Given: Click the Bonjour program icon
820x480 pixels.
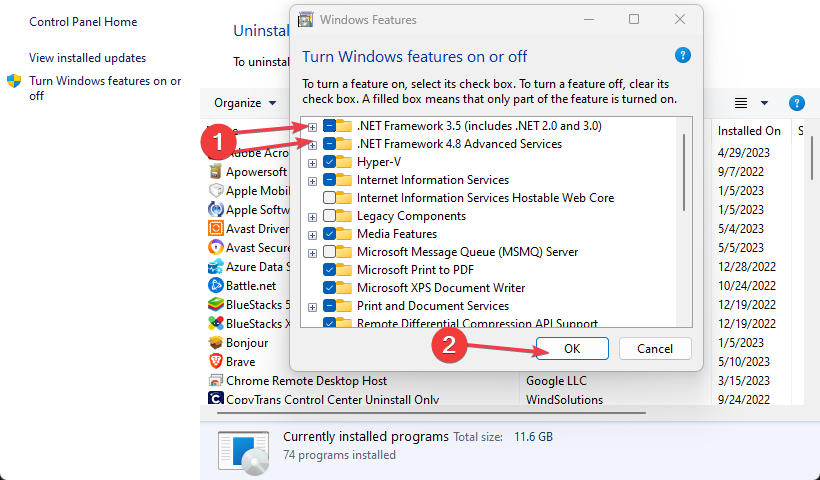Looking at the screenshot, I should pyautogui.click(x=215, y=342).
